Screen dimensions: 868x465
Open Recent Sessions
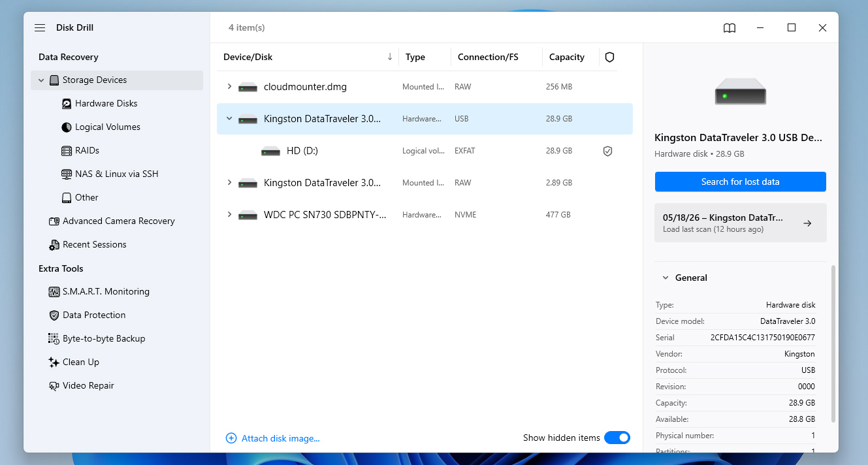(x=95, y=244)
